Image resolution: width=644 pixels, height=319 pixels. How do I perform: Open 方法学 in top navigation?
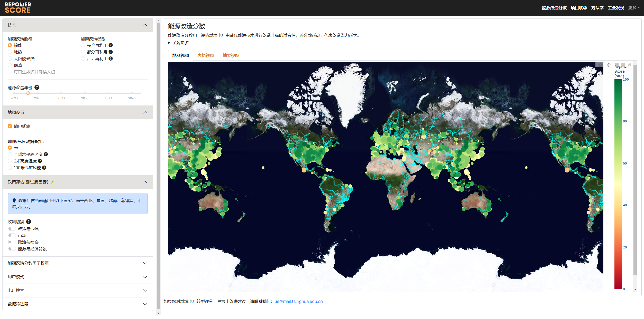(x=597, y=8)
